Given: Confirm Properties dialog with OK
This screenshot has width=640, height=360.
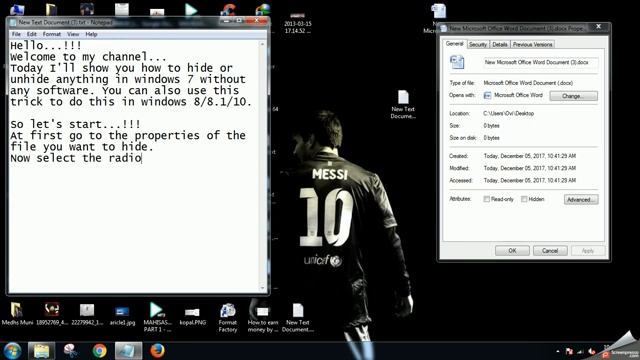Looking at the screenshot, I should click(x=512, y=251).
